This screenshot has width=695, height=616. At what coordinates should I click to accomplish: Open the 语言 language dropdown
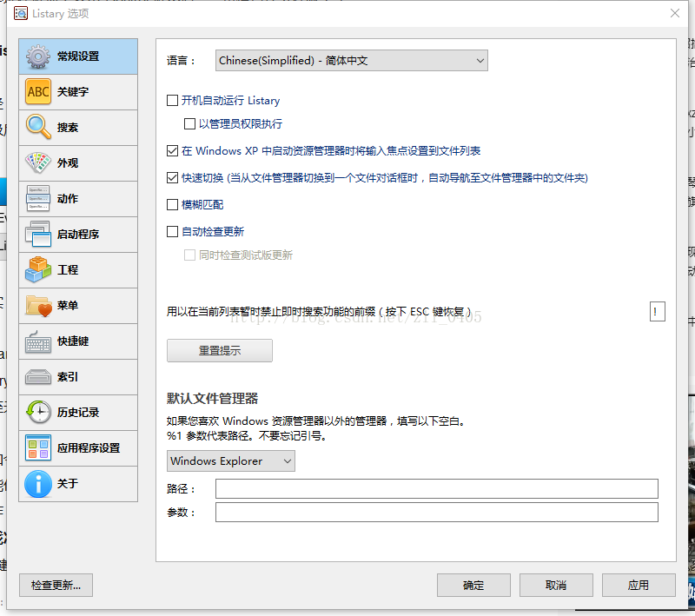pos(352,60)
